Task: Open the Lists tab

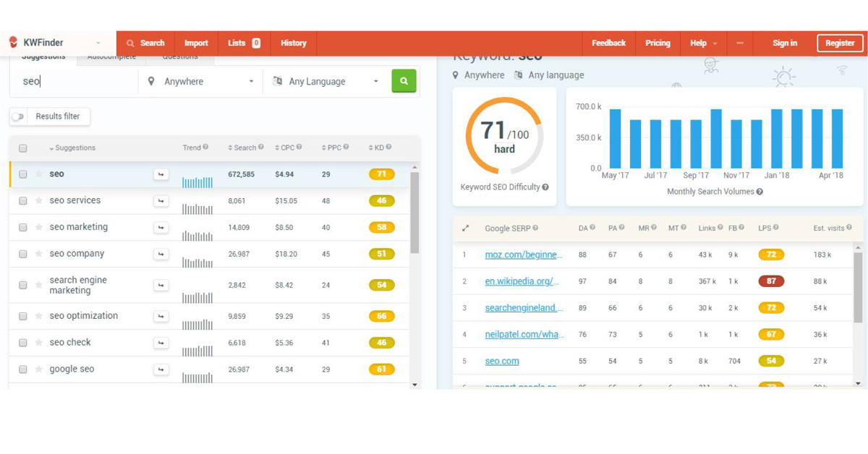Action: click(x=244, y=43)
